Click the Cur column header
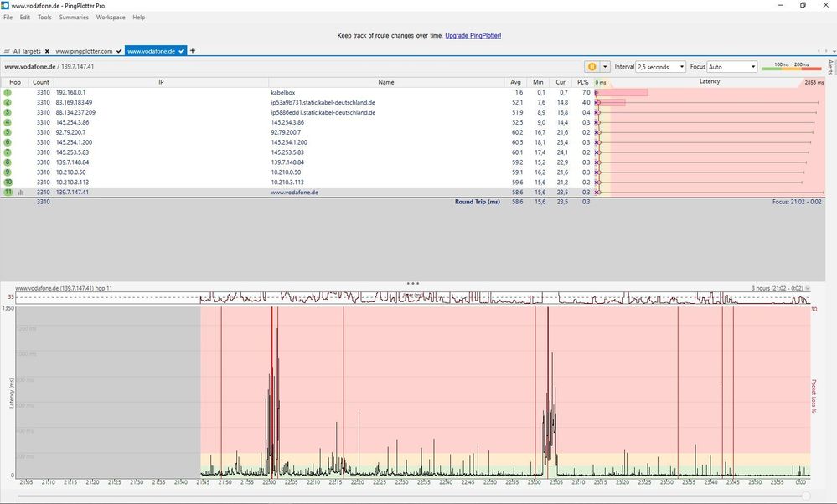837x504 pixels. coord(561,82)
